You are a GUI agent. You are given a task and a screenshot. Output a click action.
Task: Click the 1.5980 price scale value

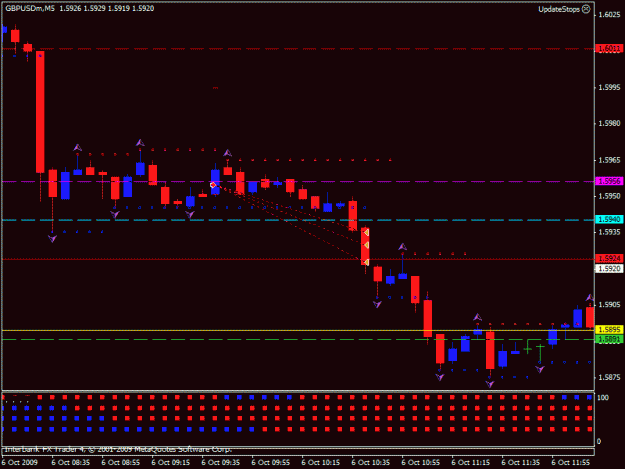point(609,124)
